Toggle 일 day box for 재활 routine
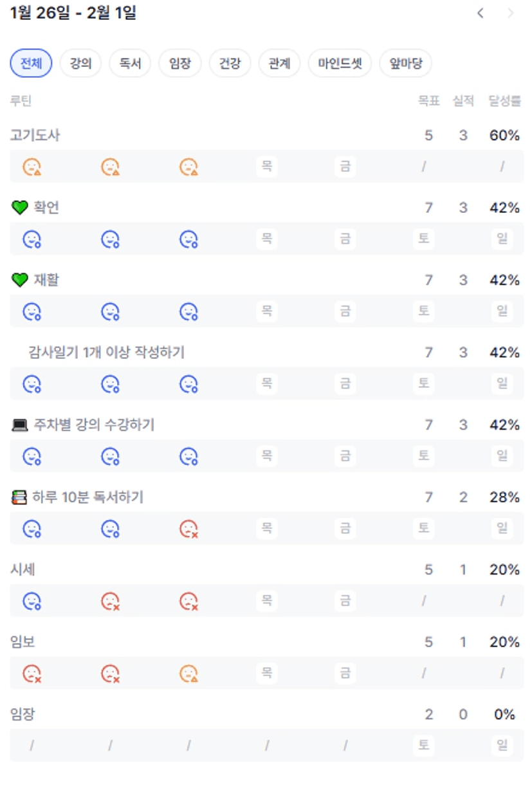The width and height of the screenshot is (532, 790). tap(502, 311)
